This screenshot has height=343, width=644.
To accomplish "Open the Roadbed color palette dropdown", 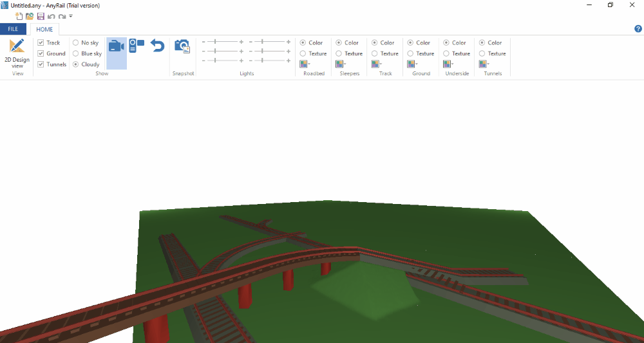I will (x=305, y=64).
